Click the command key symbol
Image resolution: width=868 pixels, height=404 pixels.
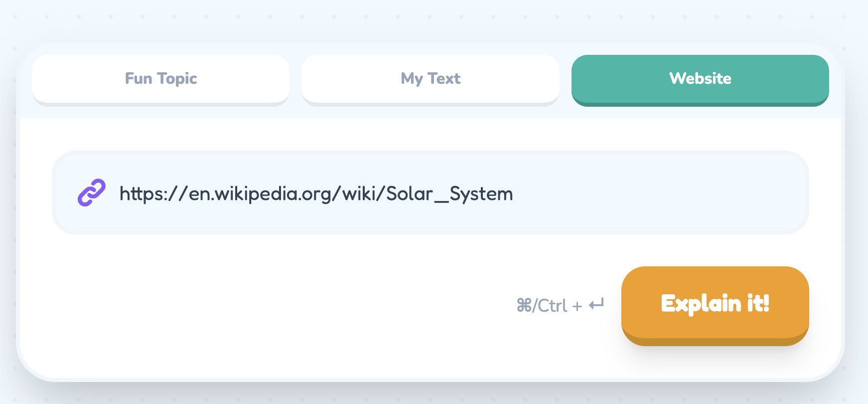pyautogui.click(x=524, y=305)
